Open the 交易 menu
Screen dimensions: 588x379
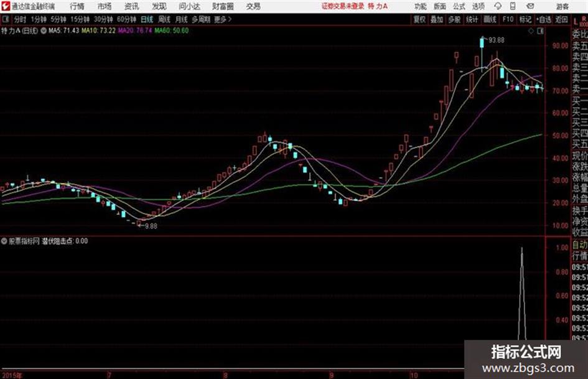[x=253, y=6]
